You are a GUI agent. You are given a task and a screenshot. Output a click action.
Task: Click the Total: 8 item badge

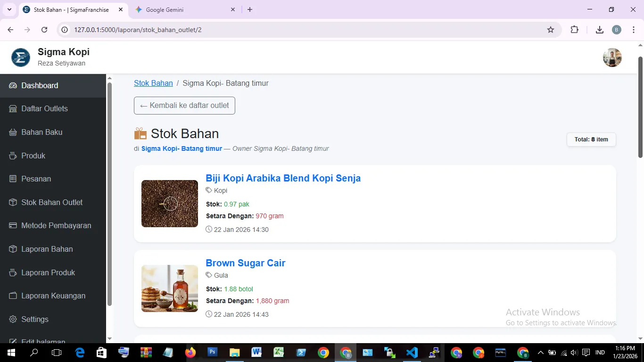(591, 140)
